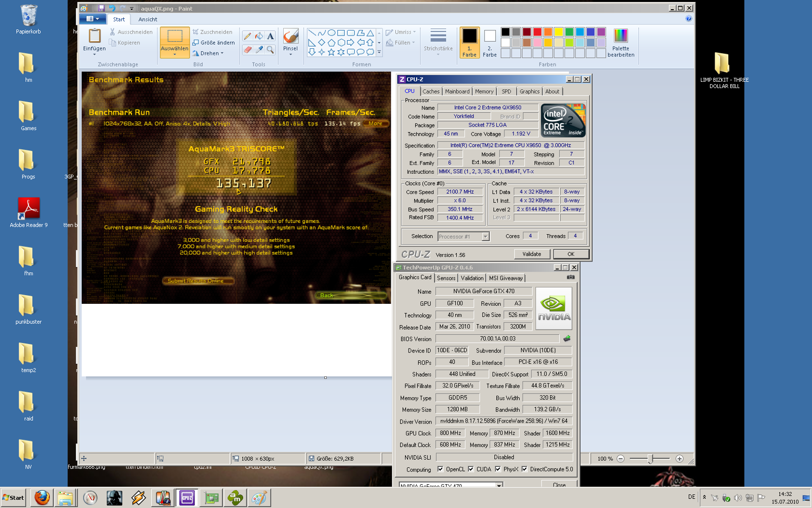Open the GPU-Z graphics card selector dropdown

(x=499, y=485)
